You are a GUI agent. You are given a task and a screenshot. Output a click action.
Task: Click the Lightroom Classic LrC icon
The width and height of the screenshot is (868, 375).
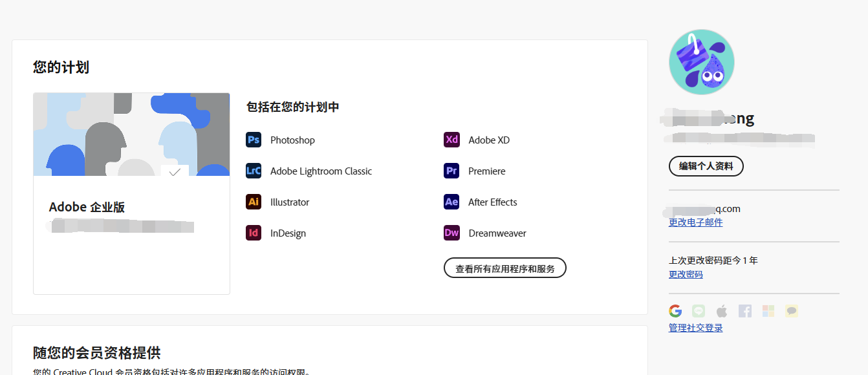(x=254, y=171)
